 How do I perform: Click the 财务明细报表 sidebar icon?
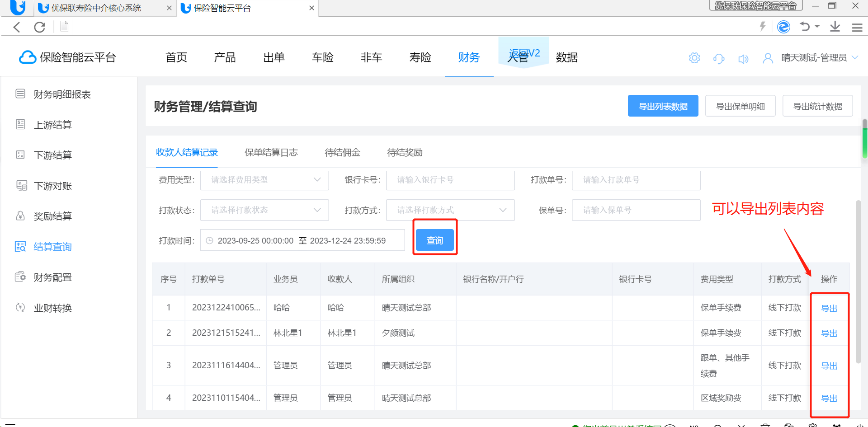click(20, 94)
